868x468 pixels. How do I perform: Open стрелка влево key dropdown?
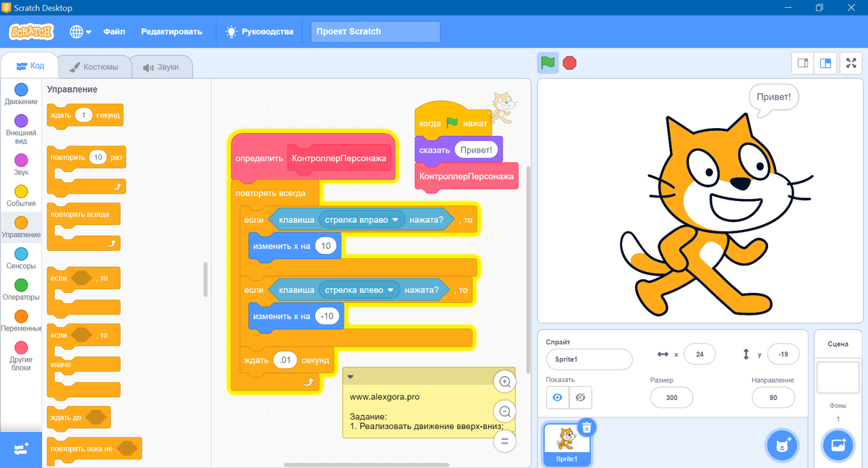[x=359, y=290]
